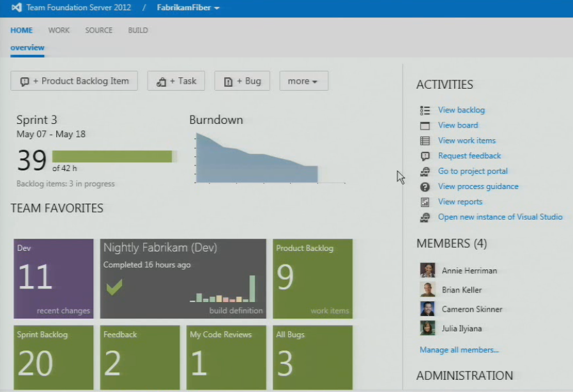Viewport: 573px width, 392px height.
Task: Open the Product Backlog tile
Action: tap(312, 279)
